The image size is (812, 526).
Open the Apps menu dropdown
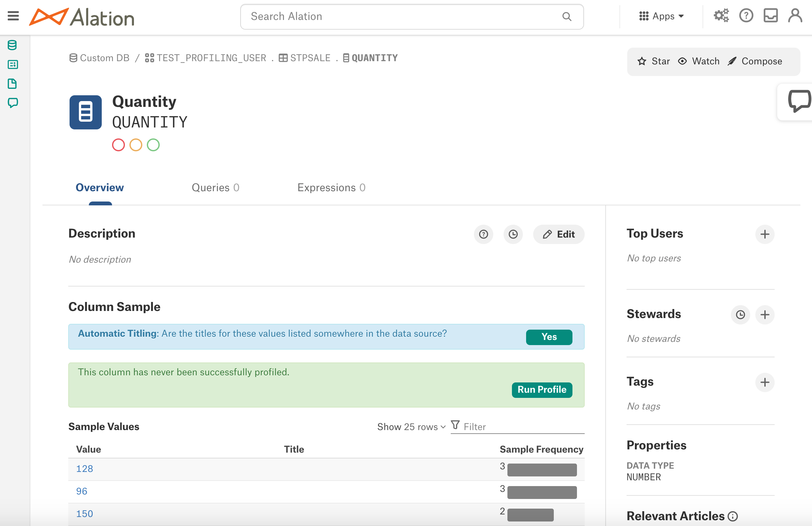[x=662, y=16]
